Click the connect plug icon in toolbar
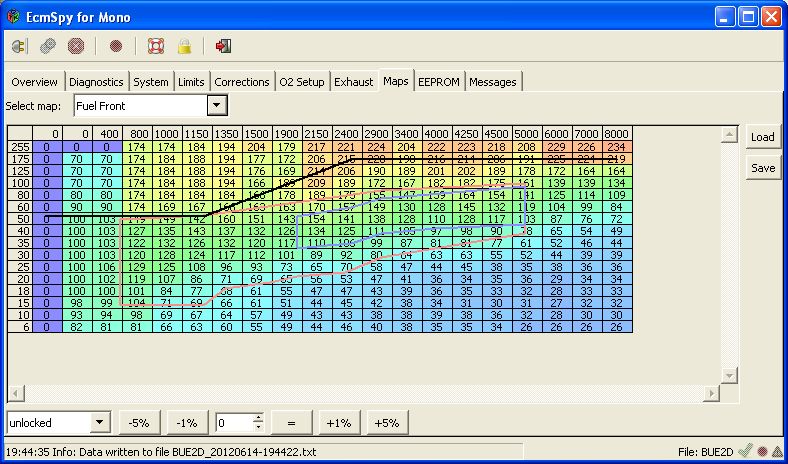Image resolution: width=788 pixels, height=464 pixels. tap(19, 46)
